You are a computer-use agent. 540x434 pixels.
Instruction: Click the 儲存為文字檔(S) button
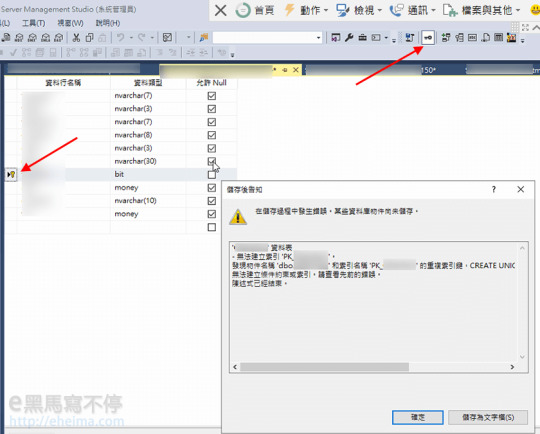(x=488, y=417)
